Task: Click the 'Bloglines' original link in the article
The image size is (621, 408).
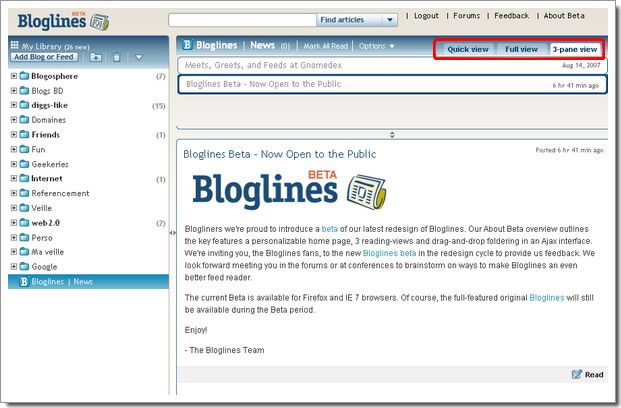Action: tap(547, 297)
